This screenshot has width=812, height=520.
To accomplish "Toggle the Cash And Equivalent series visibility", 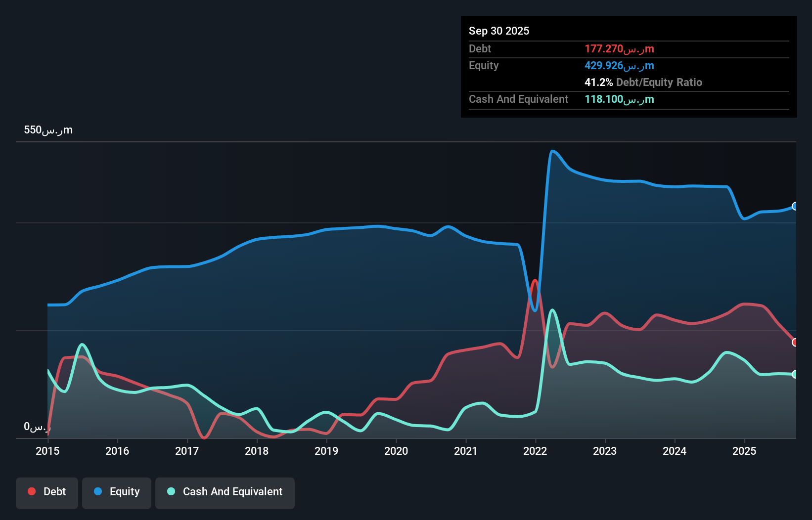I will (x=225, y=492).
